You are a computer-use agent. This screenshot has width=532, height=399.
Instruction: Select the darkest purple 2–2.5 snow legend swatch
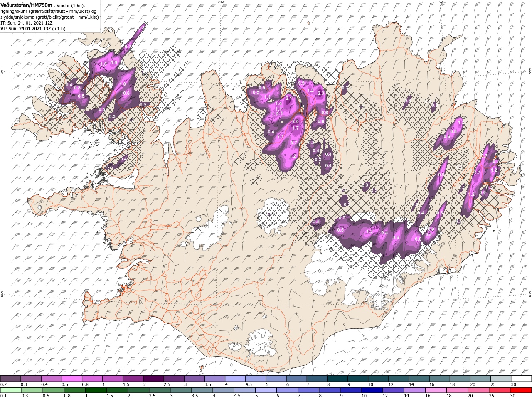click(x=153, y=379)
